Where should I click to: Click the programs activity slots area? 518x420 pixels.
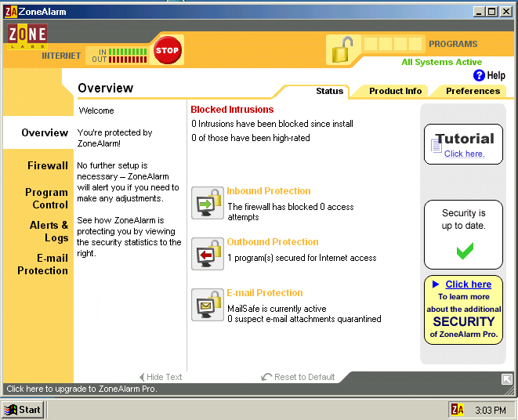[393, 44]
